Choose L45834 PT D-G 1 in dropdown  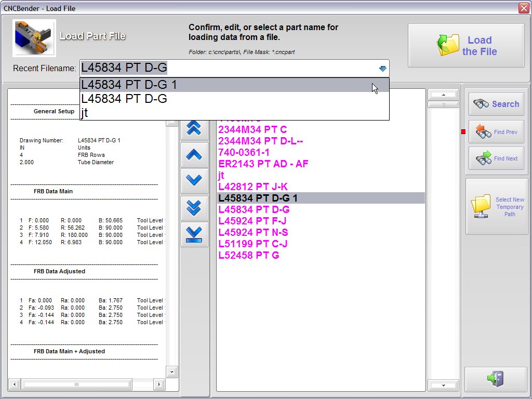234,85
